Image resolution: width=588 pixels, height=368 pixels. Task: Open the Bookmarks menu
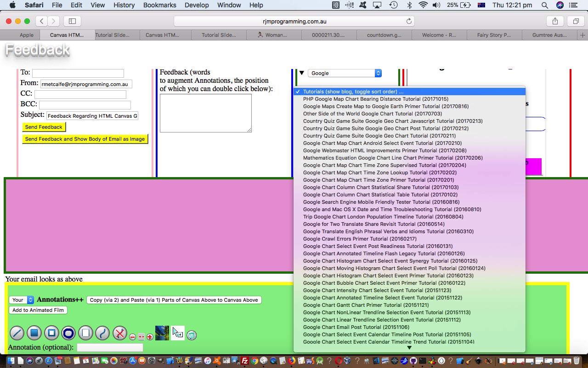coord(159,5)
